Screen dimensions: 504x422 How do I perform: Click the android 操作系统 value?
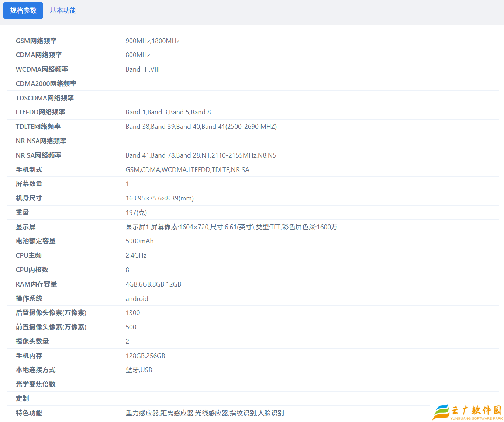point(137,299)
